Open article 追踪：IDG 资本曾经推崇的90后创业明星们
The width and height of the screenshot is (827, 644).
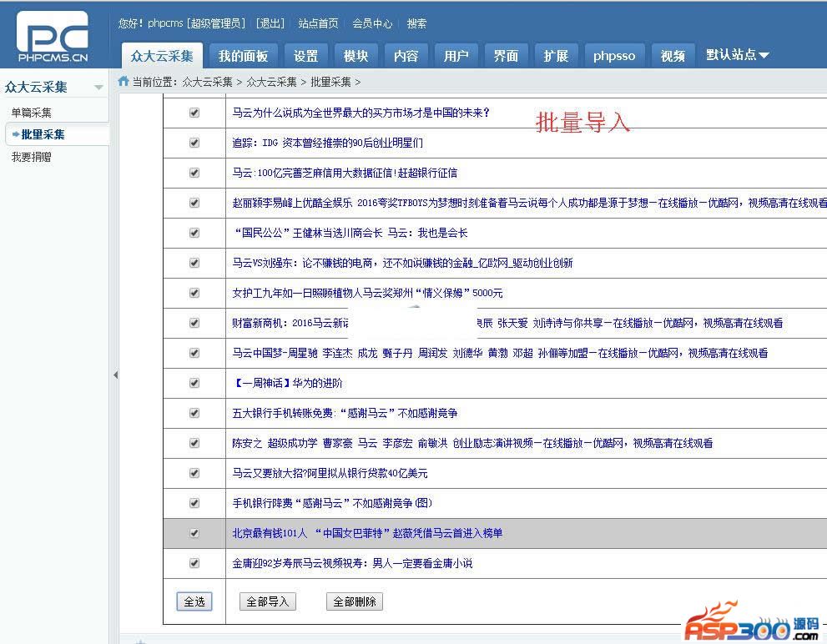[x=327, y=143]
